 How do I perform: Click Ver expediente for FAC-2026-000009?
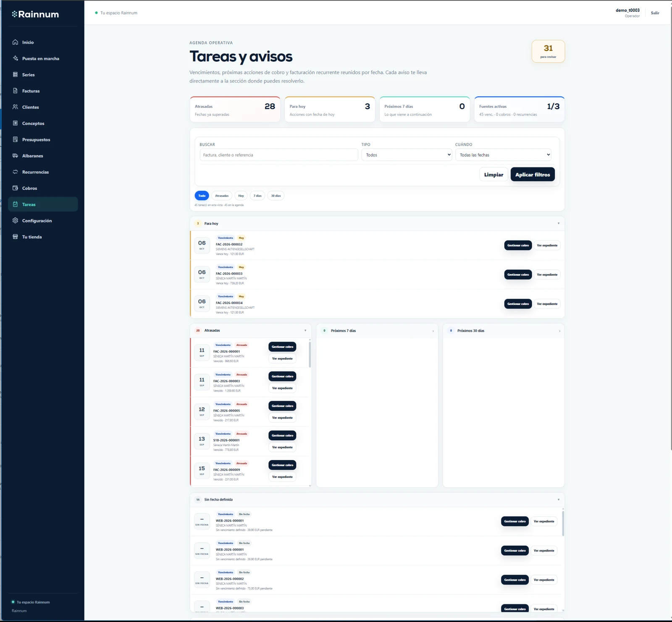[282, 477]
